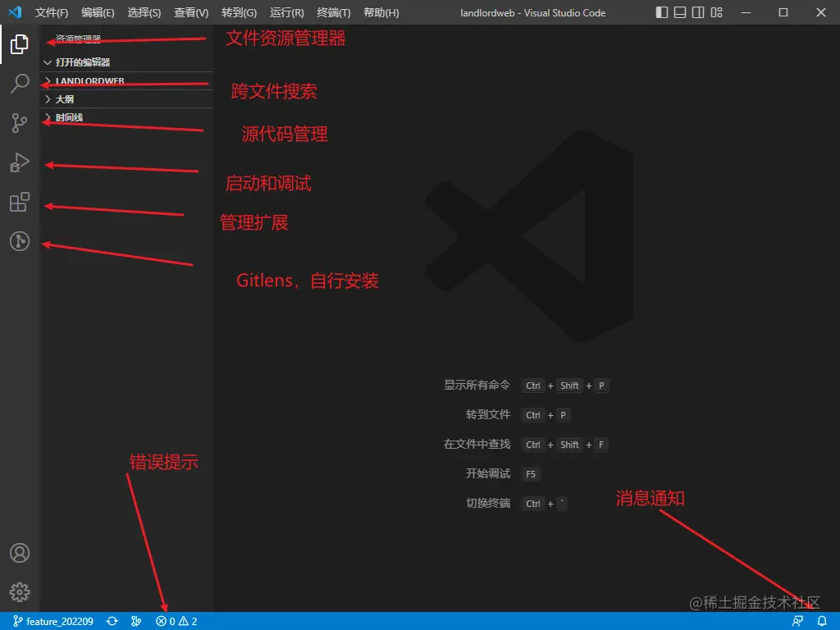Open the Manage gear icon
This screenshot has height=630, width=840.
pyautogui.click(x=20, y=592)
